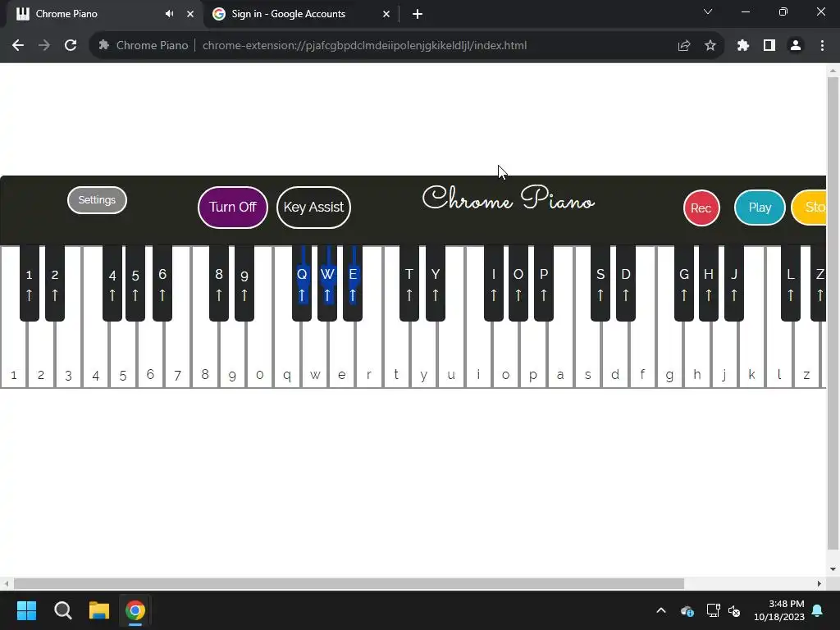Play the black key labeled 9
The image size is (840, 630).
pos(244,283)
